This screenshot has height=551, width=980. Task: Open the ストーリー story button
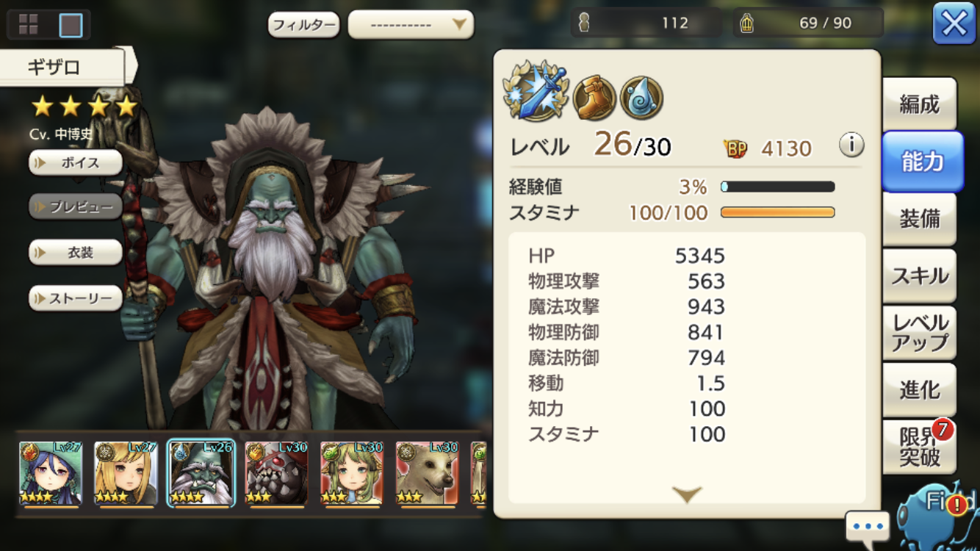tap(75, 298)
